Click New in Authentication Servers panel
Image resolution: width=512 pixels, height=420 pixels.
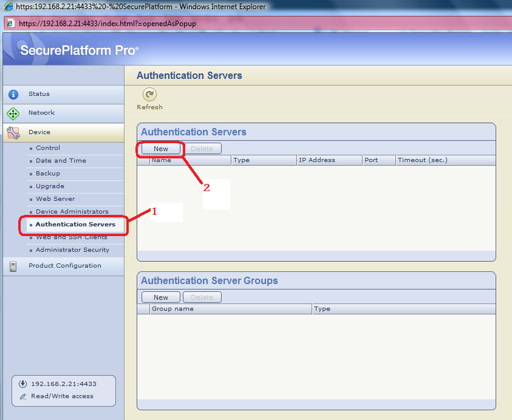click(x=161, y=149)
